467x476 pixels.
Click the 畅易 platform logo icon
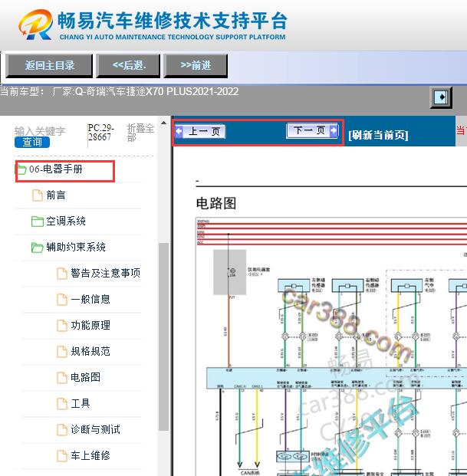tap(36, 25)
